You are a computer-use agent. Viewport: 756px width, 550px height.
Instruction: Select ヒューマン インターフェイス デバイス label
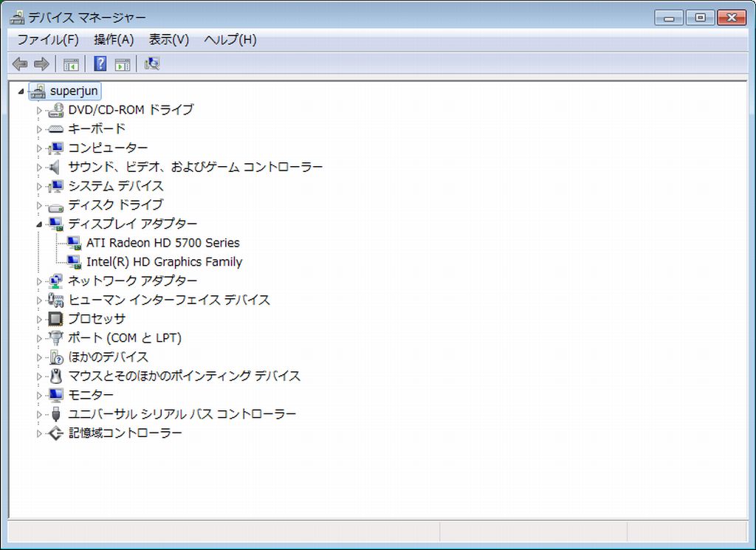169,300
